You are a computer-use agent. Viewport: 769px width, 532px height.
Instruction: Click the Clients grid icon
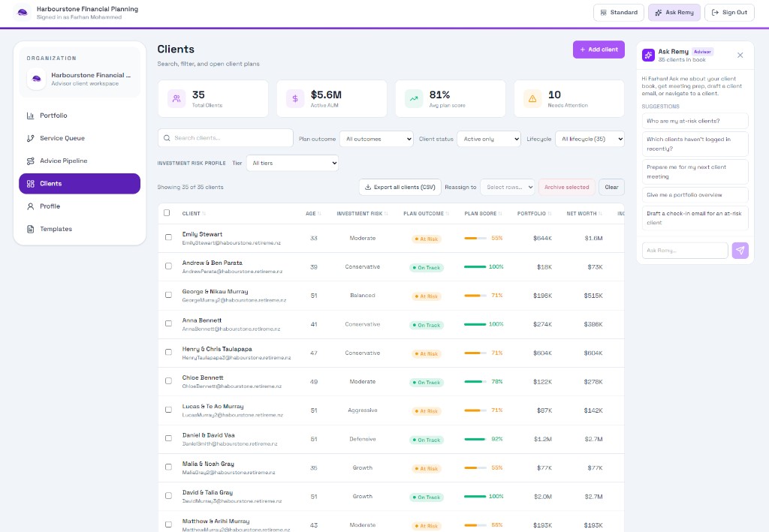(x=30, y=184)
